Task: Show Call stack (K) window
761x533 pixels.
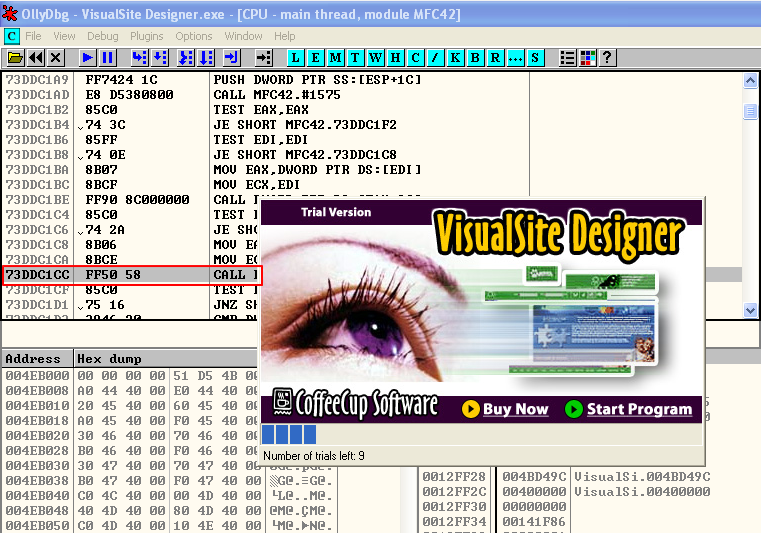Action: point(455,58)
